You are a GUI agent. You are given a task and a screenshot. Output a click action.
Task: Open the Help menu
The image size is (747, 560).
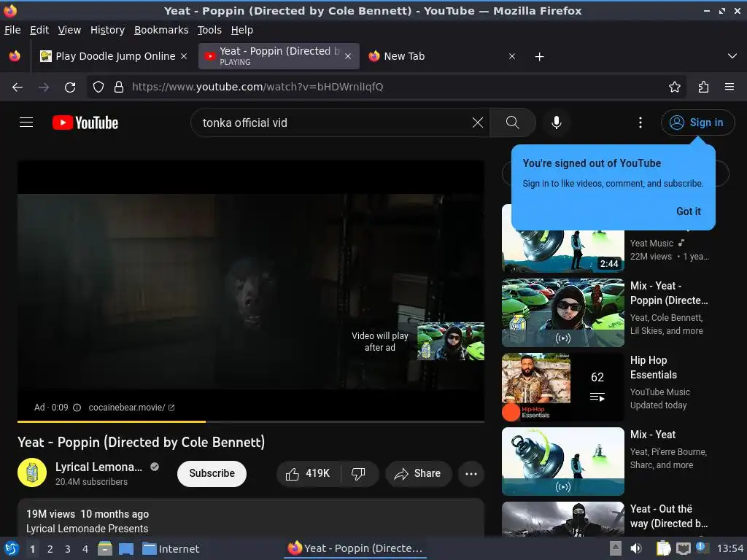point(242,30)
